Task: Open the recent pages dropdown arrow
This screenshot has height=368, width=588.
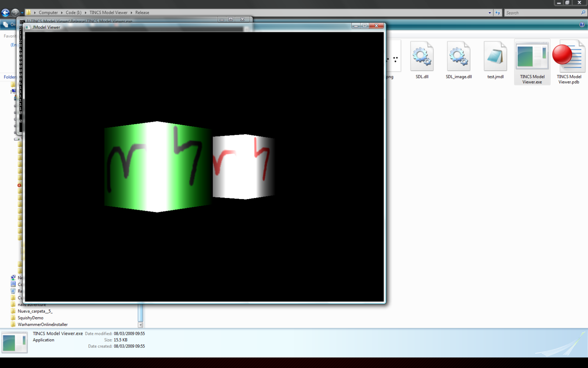Action: coord(22,13)
